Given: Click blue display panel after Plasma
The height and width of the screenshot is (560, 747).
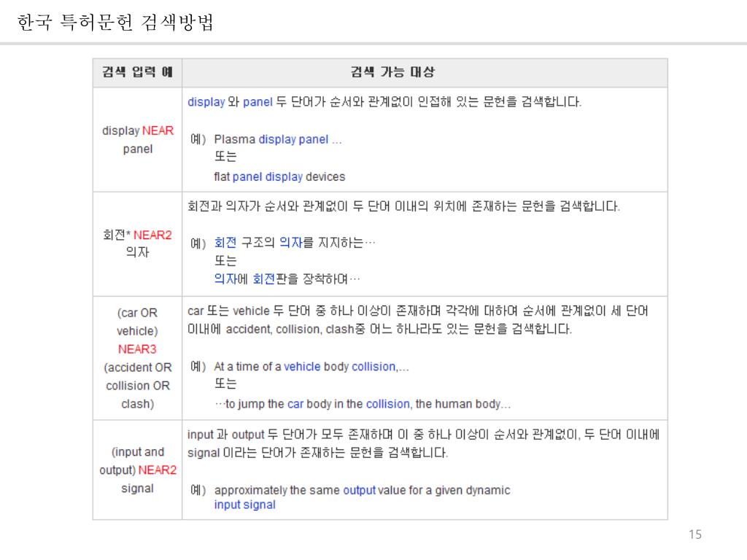Looking at the screenshot, I should (x=293, y=139).
